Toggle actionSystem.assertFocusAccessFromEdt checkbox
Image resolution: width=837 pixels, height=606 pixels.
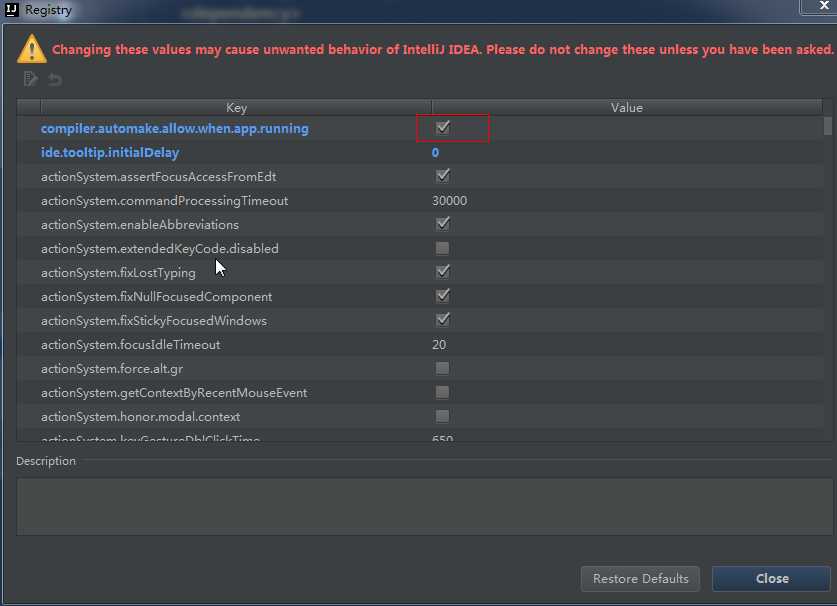coord(443,176)
